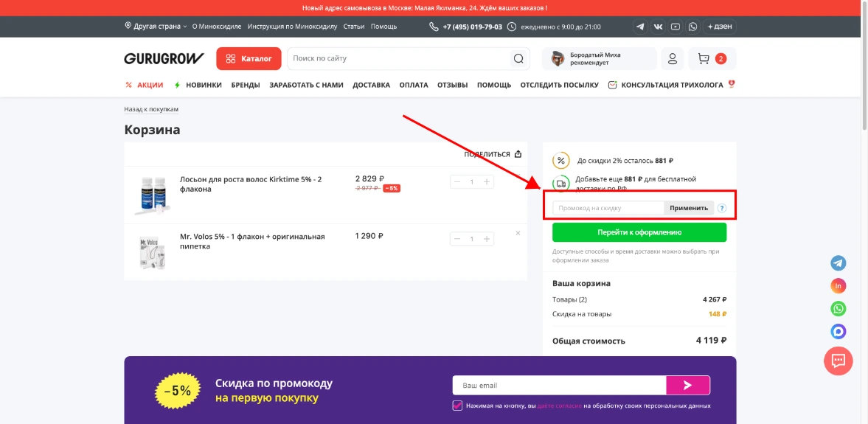Open Mr. Volos 5% product title
This screenshot has height=424, width=868.
point(252,241)
